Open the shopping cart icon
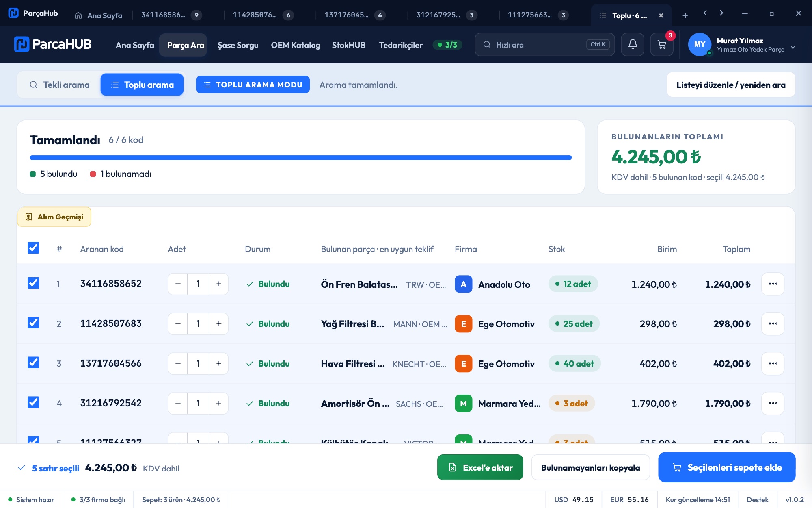 point(662,45)
